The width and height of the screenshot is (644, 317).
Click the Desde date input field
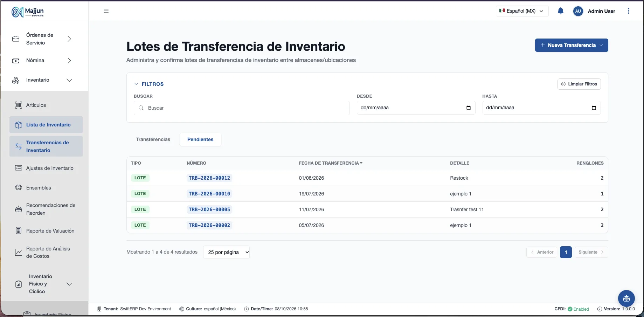click(416, 108)
